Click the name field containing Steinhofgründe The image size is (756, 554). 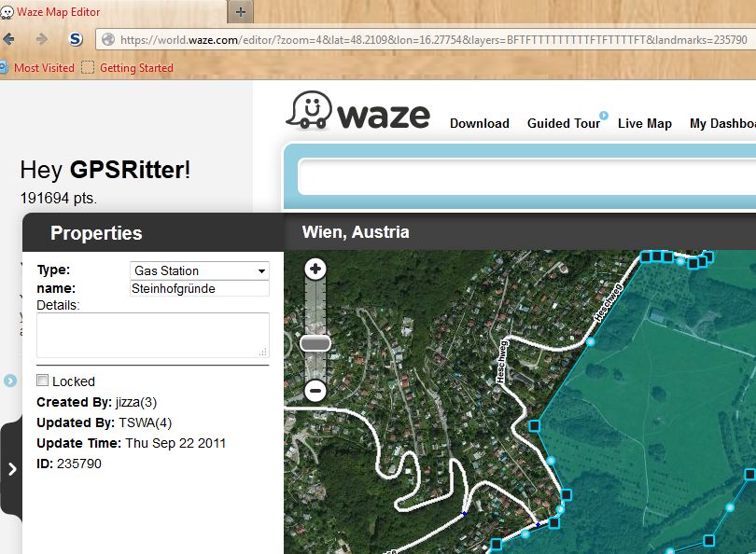(x=200, y=289)
